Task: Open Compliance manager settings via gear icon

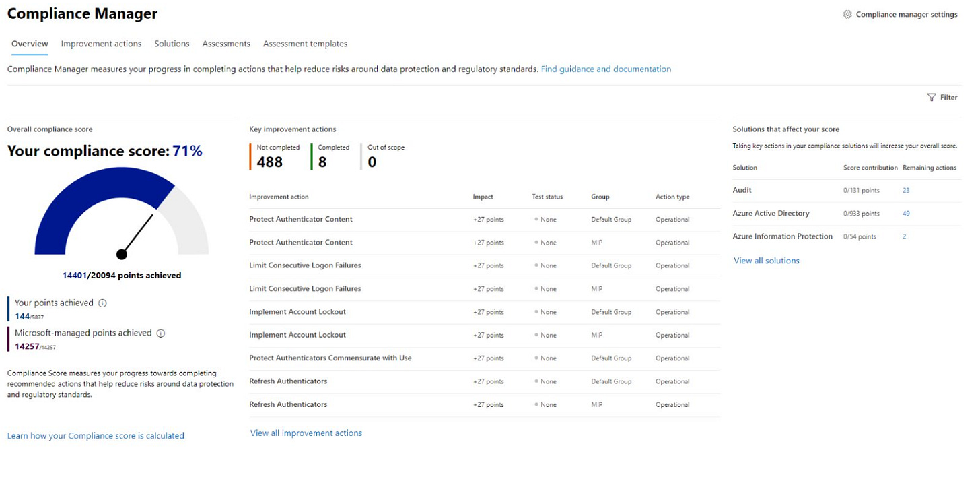Action: (x=847, y=13)
